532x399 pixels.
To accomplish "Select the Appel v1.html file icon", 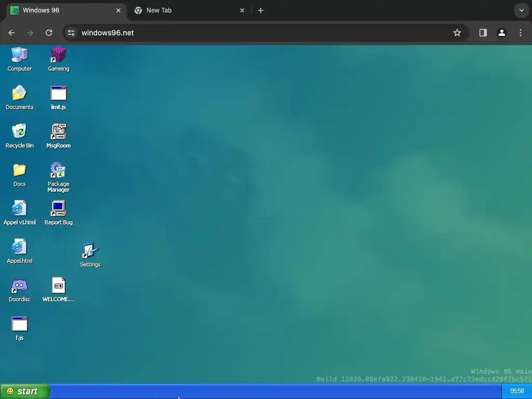I will (x=19, y=213).
